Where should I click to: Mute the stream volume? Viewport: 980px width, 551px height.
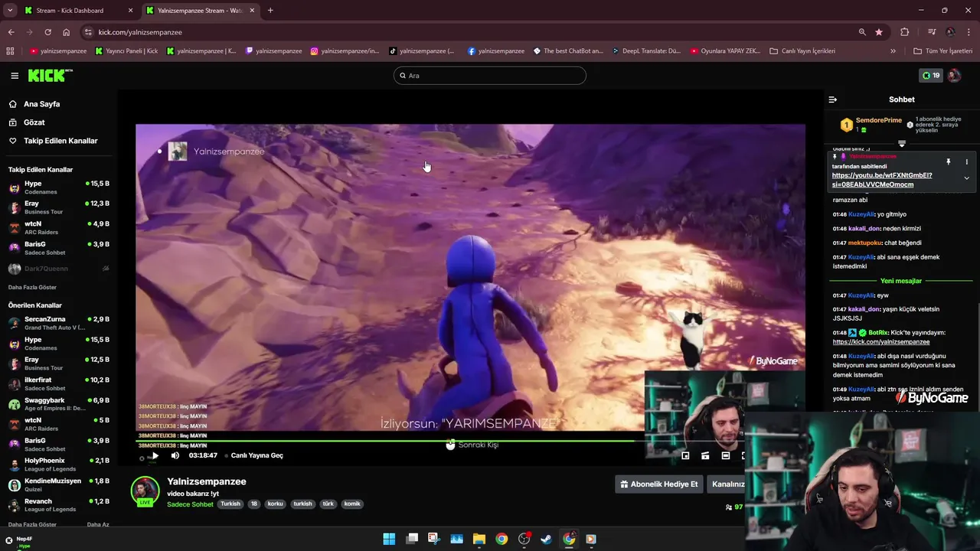175,455
